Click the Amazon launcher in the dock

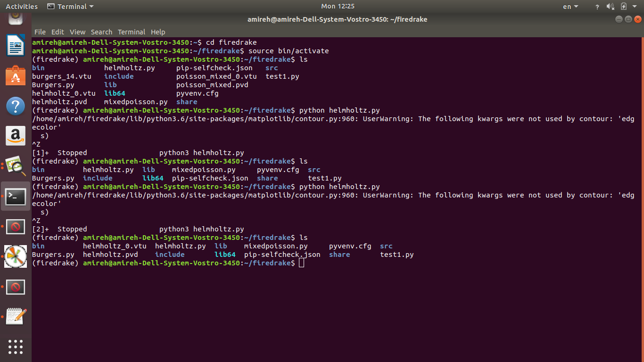click(x=16, y=136)
